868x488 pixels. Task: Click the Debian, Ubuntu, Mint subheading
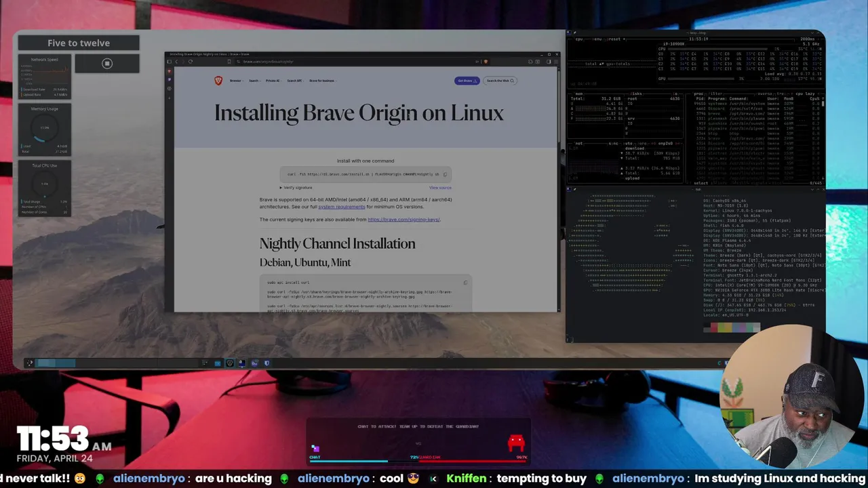click(304, 262)
